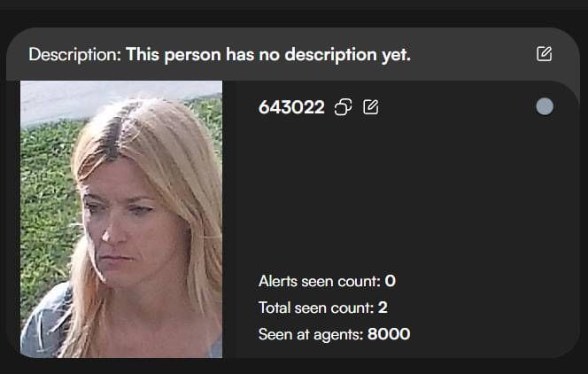Viewport: 588px width, 374px height.
Task: Open the person's photo thumbnail
Action: pos(121,219)
